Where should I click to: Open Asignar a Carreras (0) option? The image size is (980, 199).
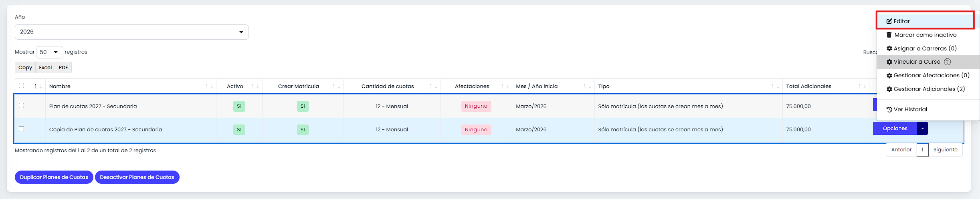pos(928,48)
